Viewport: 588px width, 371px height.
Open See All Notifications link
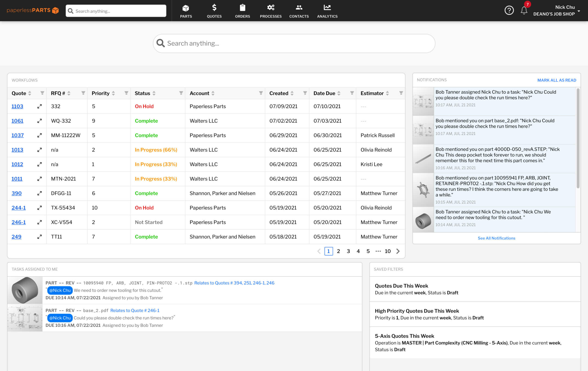click(x=496, y=238)
